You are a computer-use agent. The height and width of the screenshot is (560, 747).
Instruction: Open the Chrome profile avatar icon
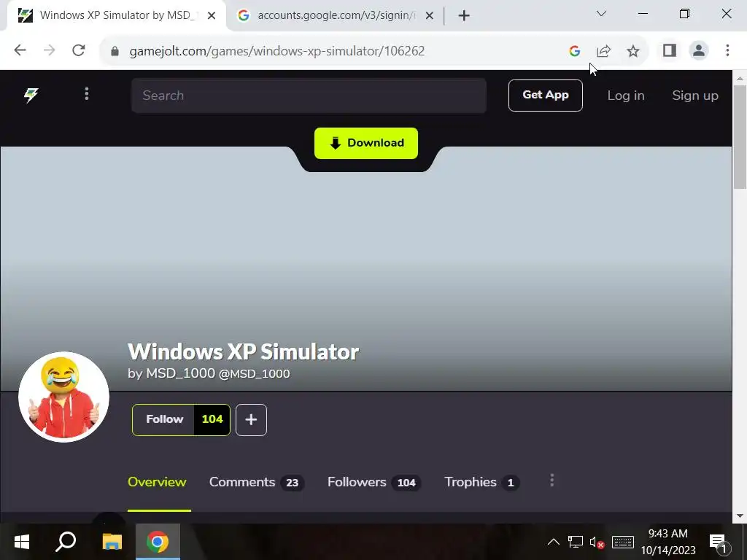pyautogui.click(x=699, y=50)
